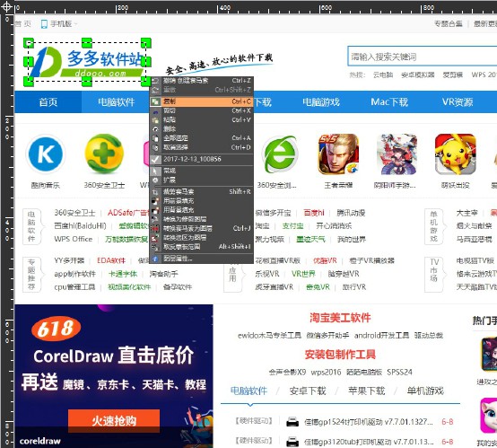Click the 专题合集 link at top right

(449, 24)
